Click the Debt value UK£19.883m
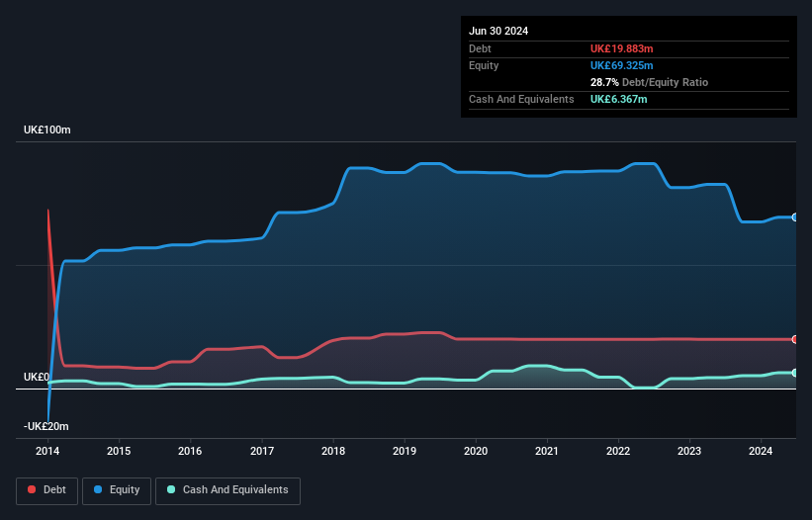This screenshot has width=812, height=520. [x=621, y=48]
